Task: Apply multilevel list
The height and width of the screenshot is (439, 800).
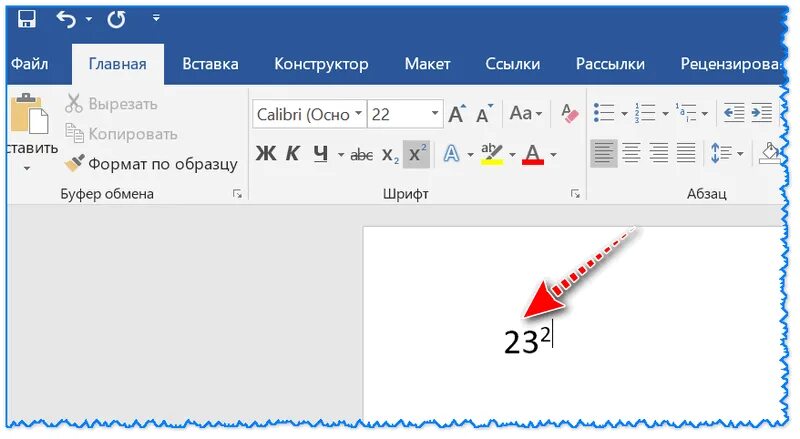Action: 686,113
